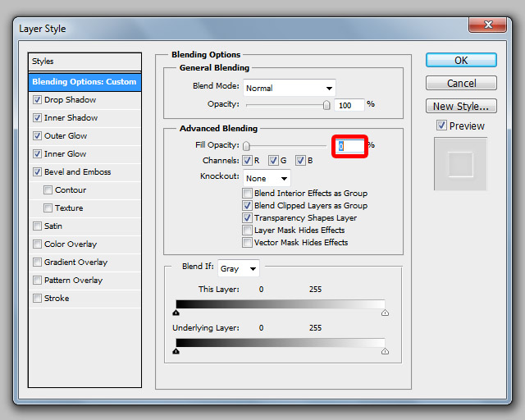This screenshot has width=525, height=420.
Task: Enable Vector Mask Hides Effects
Action: [x=247, y=243]
